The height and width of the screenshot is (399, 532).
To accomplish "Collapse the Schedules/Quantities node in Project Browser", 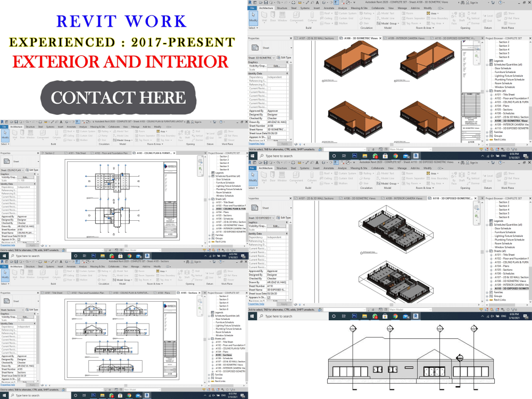I will click(487, 64).
